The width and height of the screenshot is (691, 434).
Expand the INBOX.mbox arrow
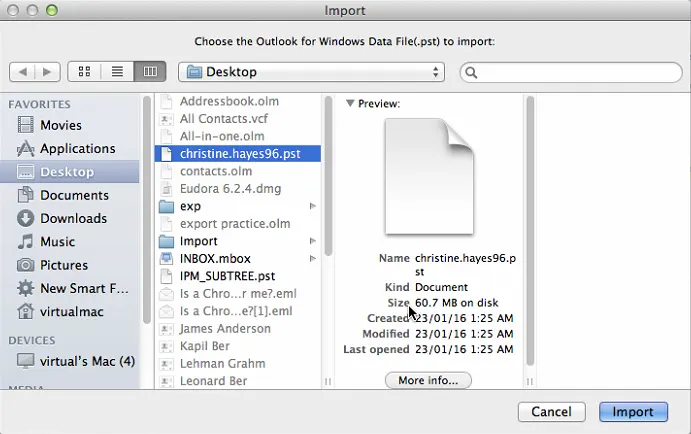312,258
